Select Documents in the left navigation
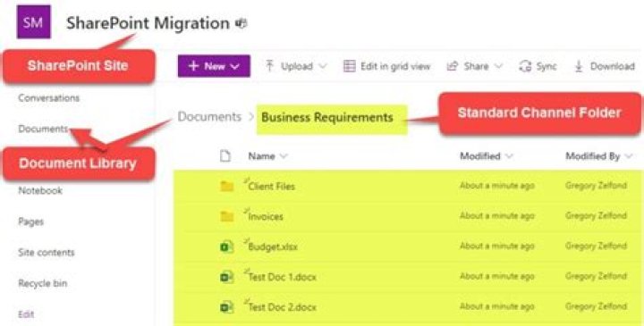The image size is (644, 326). click(43, 129)
